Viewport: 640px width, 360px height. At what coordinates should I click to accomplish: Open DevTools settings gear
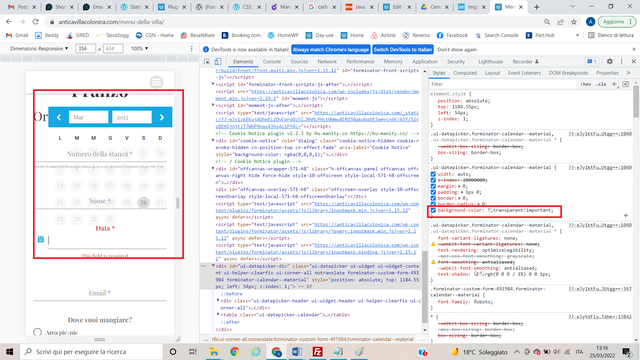(x=609, y=61)
